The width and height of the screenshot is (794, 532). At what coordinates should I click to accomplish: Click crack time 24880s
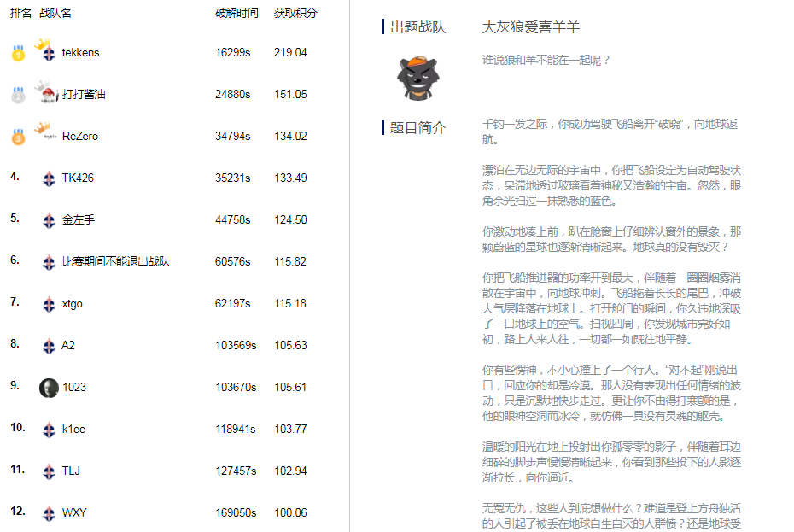coord(233,94)
